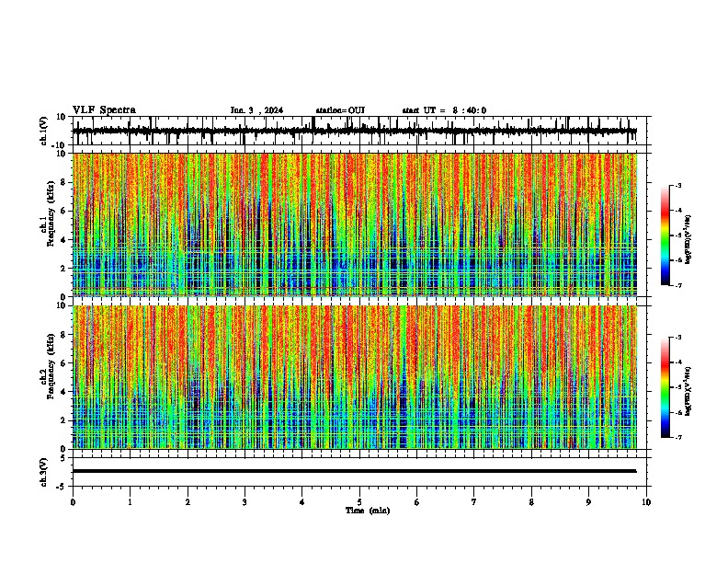
Task: Click the '6' kHz tick of ch.2 spectrogram
Action: (x=64, y=363)
